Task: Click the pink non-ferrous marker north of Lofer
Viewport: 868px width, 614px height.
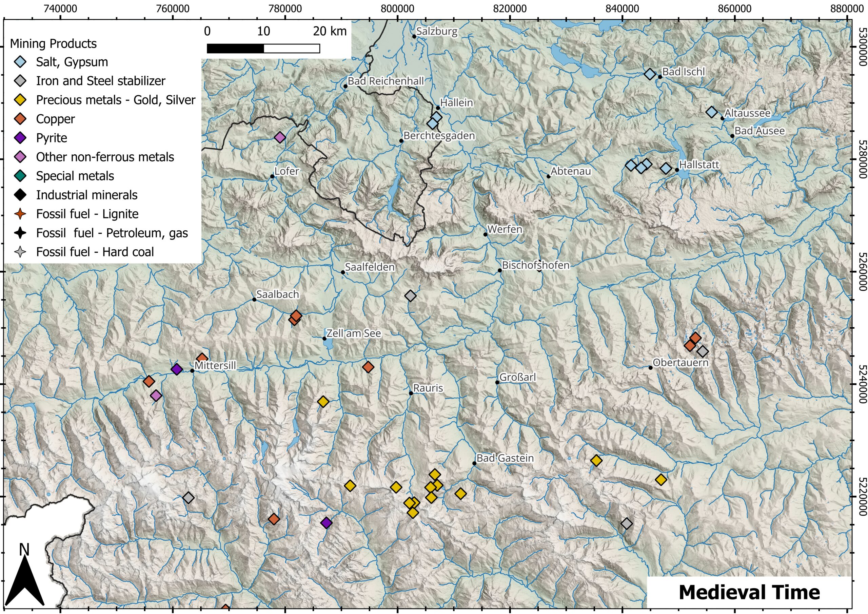Action: 279,137
